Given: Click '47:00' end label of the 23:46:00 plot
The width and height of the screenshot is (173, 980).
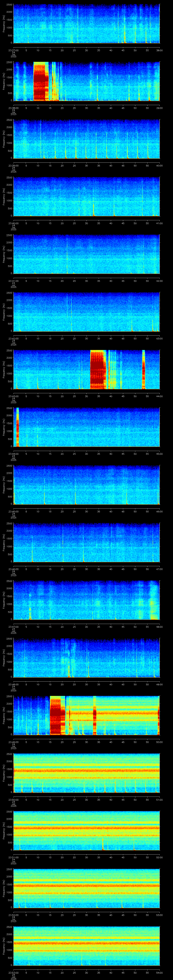Looking at the screenshot, I should pyautogui.click(x=159, y=569).
